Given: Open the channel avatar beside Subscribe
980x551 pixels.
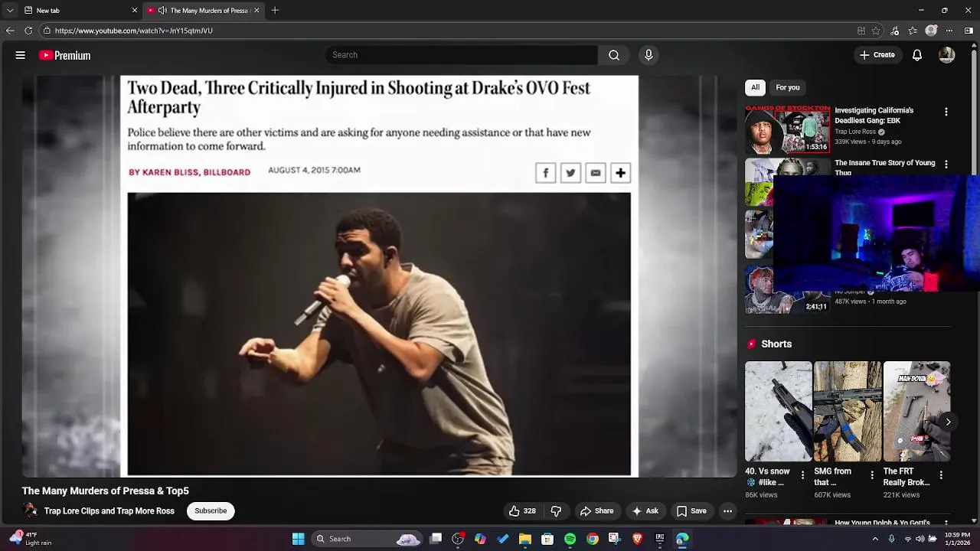Looking at the screenshot, I should (x=30, y=510).
